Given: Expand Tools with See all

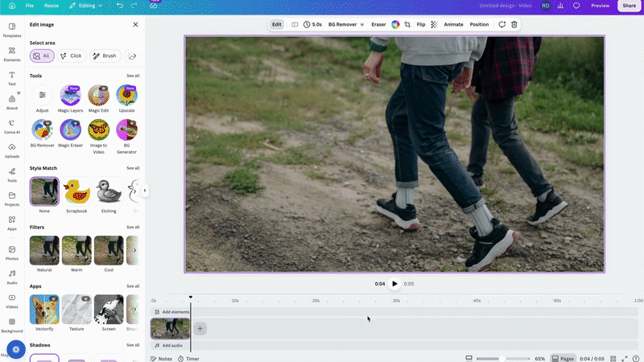Looking at the screenshot, I should click(133, 76).
